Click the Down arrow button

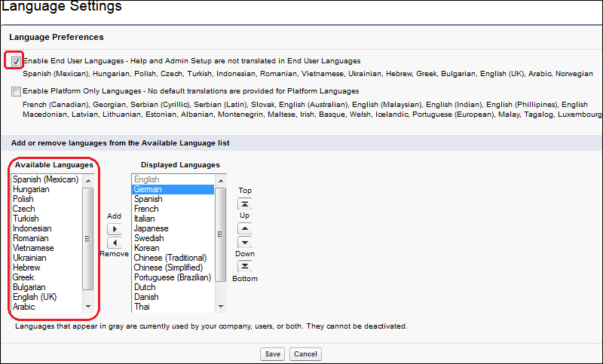click(x=244, y=242)
